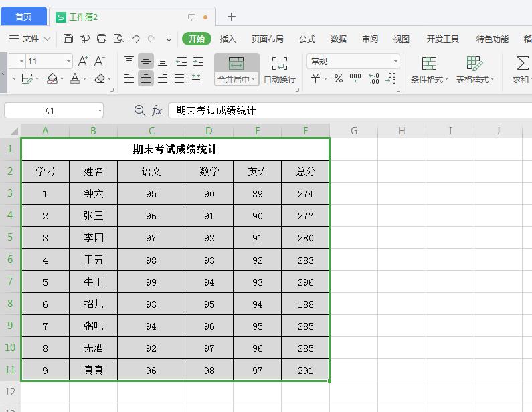Click the Borders icon
The width and height of the screenshot is (532, 412).
[27, 79]
